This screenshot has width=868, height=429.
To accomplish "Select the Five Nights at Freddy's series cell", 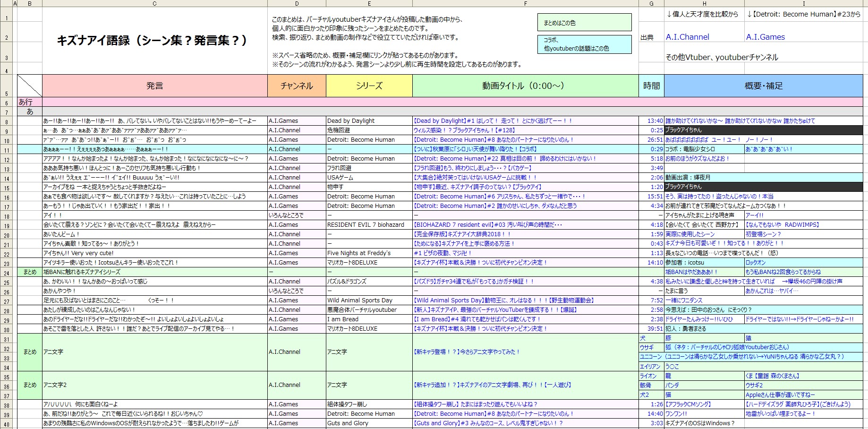I will click(x=369, y=253).
